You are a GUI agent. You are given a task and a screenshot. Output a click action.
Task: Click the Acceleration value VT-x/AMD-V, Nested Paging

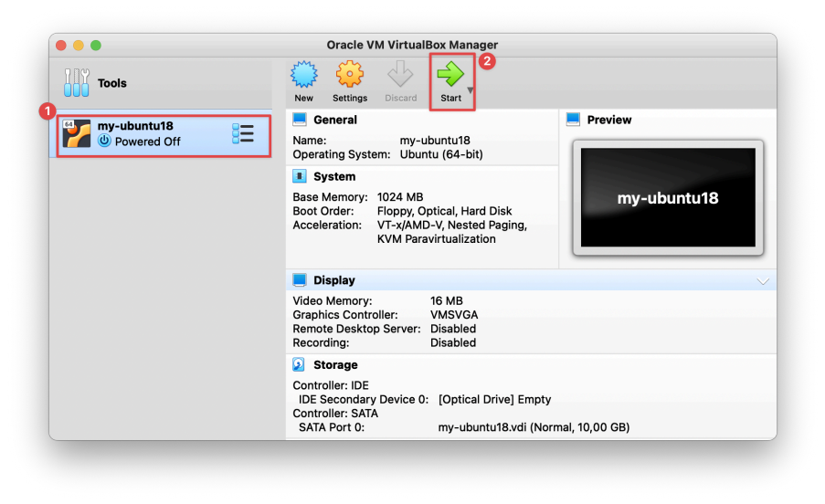[452, 225]
